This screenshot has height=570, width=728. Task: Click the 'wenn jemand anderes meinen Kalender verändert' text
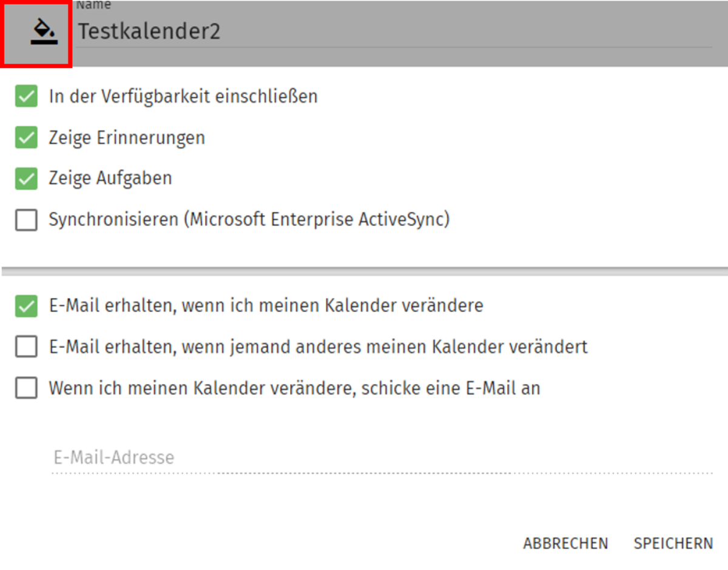click(x=318, y=347)
